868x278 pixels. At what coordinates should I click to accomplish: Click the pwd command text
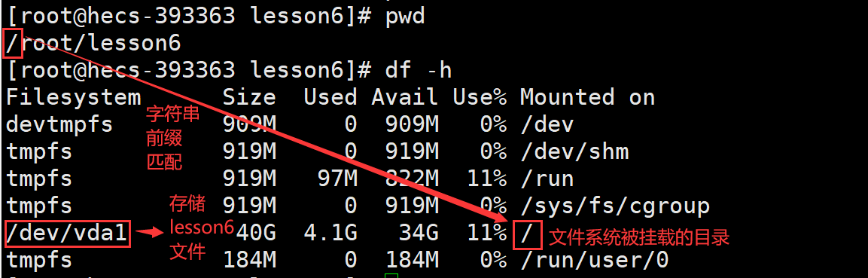(x=405, y=17)
